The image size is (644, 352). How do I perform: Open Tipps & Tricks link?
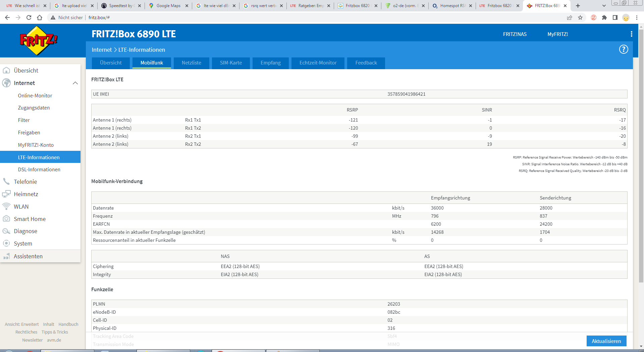coord(55,332)
